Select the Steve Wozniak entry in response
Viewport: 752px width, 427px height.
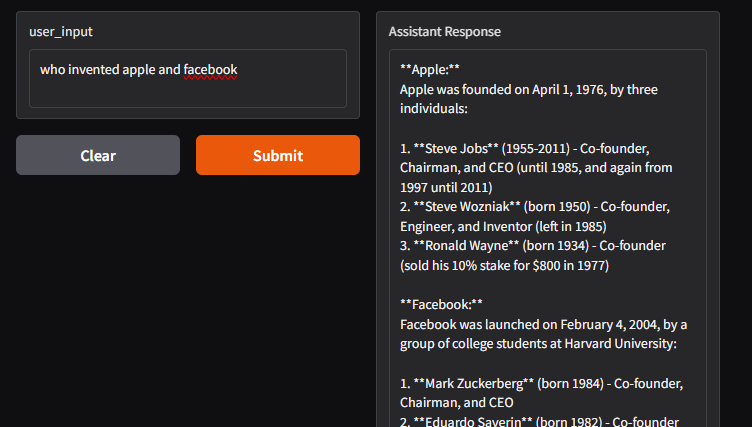535,216
